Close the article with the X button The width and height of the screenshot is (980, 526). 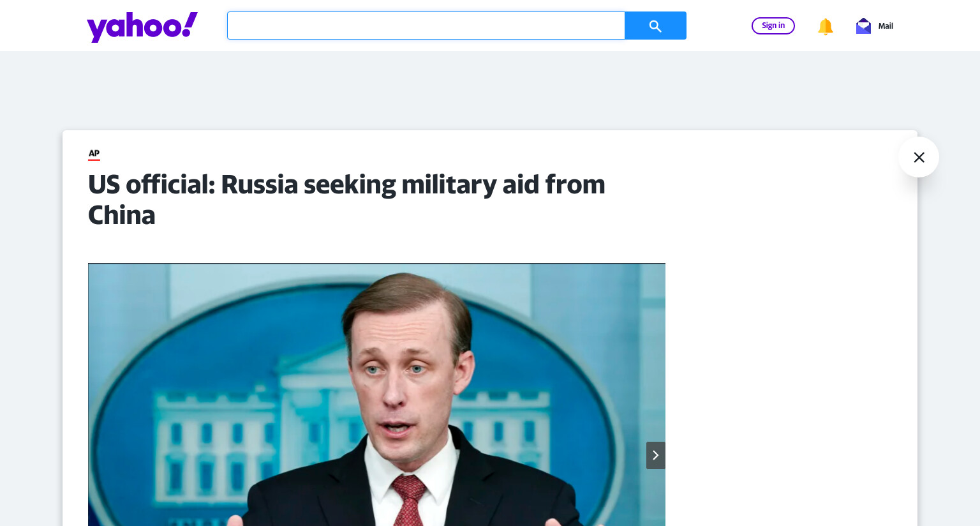(919, 157)
